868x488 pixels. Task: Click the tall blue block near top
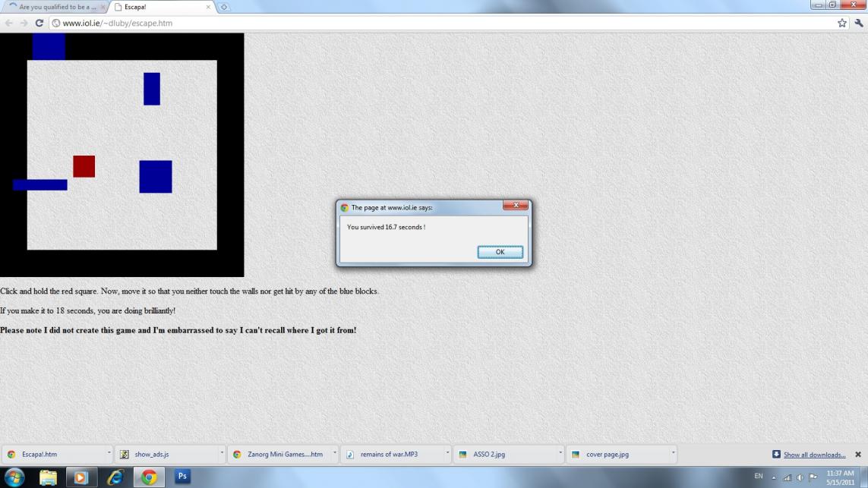tap(152, 89)
